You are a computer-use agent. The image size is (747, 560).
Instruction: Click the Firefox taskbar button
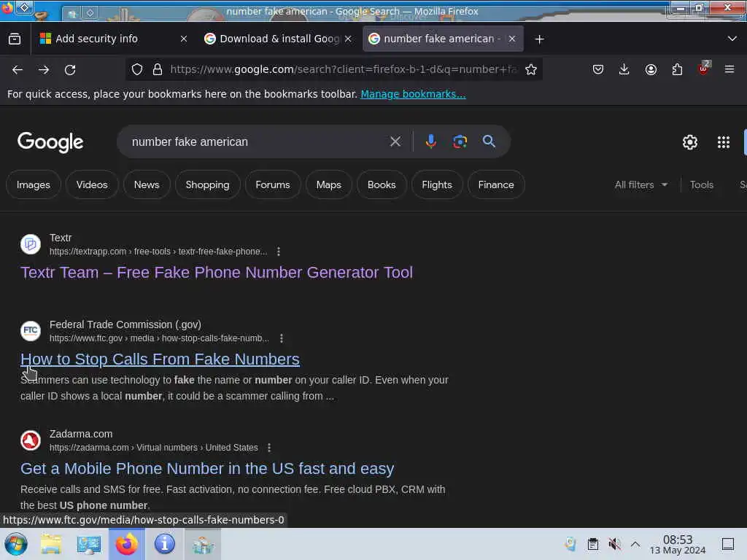pyautogui.click(x=127, y=544)
